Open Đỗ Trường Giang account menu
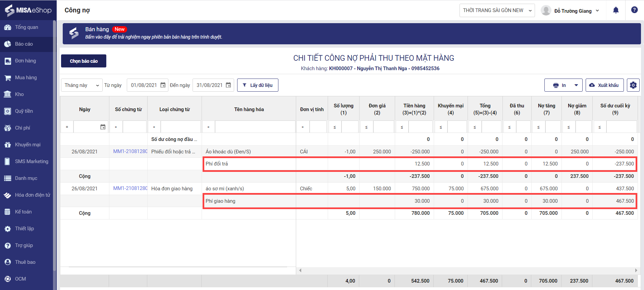This screenshot has width=644, height=290. (x=576, y=11)
